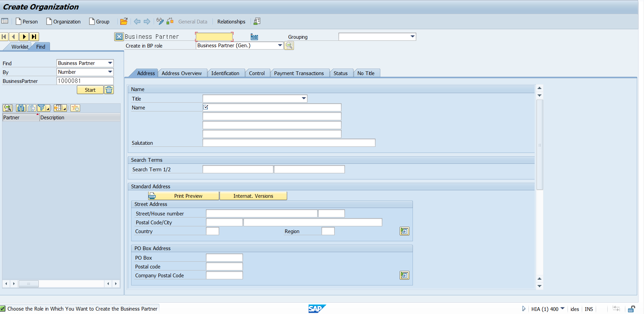This screenshot has width=644, height=314.
Task: Click the status bar triangle expand icon
Action: (x=524, y=309)
